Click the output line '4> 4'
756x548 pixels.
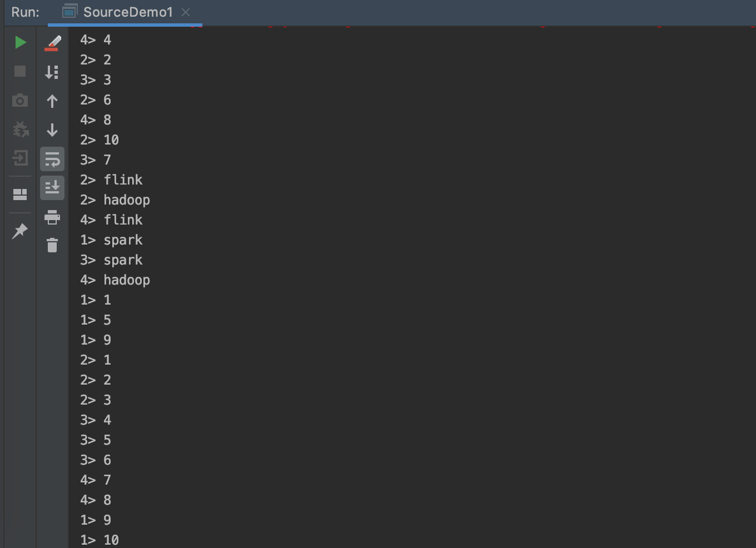(x=96, y=39)
